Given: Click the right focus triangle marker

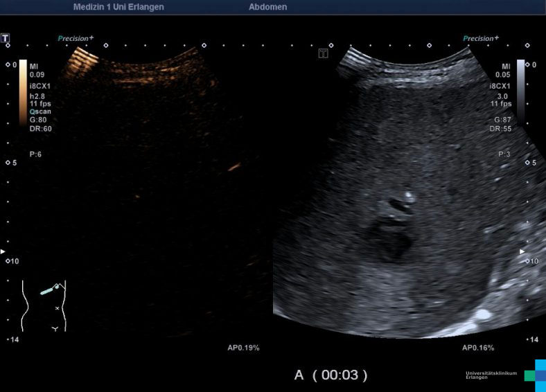Looking at the screenshot, I should click(x=522, y=251).
